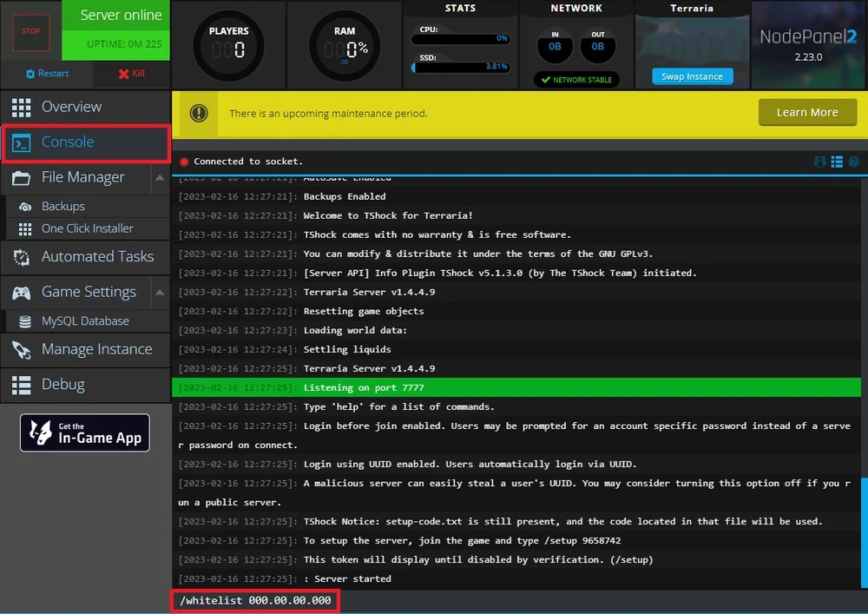Image resolution: width=868 pixels, height=614 pixels.
Task: Kill the server process
Action: click(x=131, y=73)
